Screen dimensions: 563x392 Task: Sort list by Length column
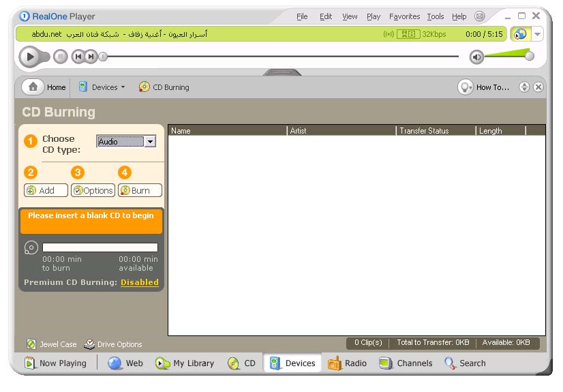tap(501, 131)
